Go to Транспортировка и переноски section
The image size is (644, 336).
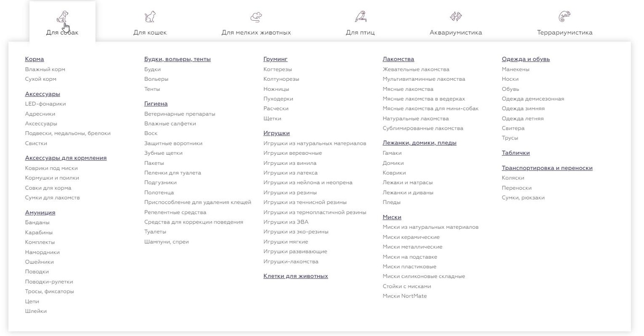coord(547,168)
